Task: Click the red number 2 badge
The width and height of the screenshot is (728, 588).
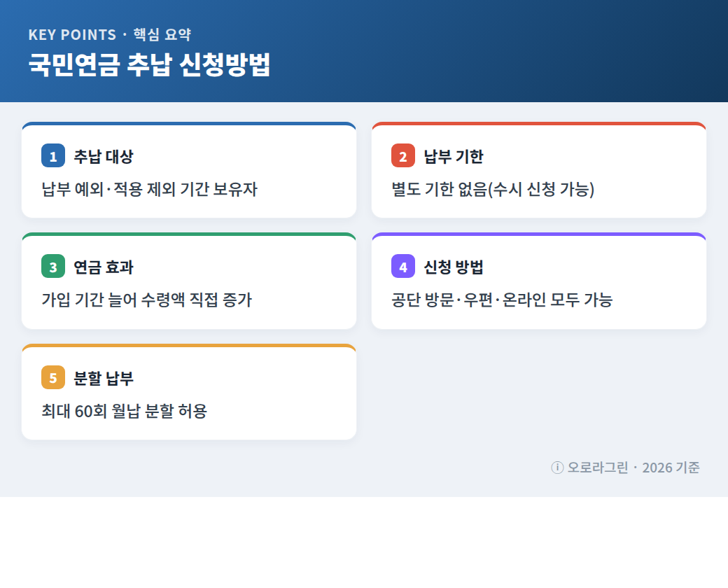Action: coord(403,155)
